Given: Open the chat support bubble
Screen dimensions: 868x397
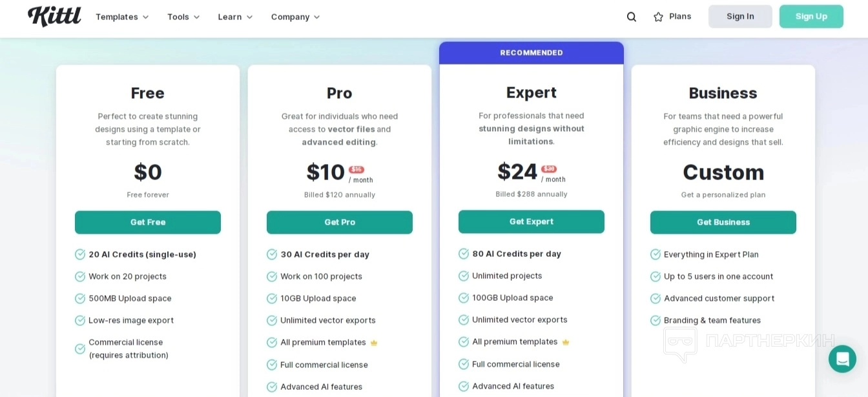Looking at the screenshot, I should (842, 359).
